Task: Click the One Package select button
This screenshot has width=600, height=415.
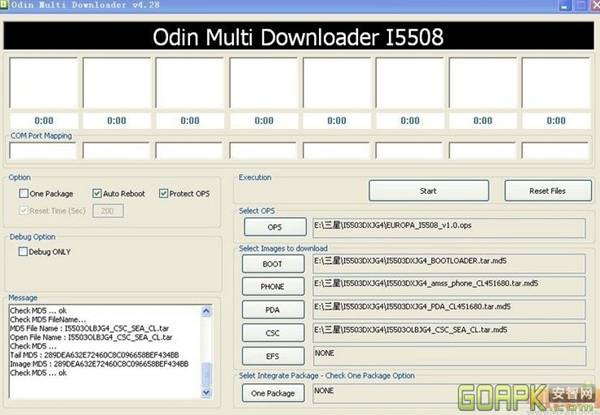Action: pos(273,393)
